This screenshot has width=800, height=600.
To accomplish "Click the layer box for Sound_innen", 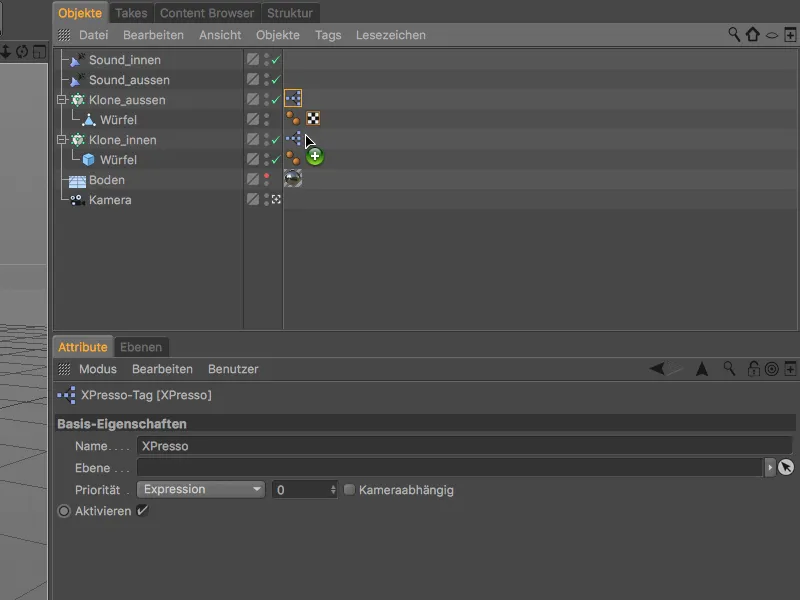I will 253,59.
